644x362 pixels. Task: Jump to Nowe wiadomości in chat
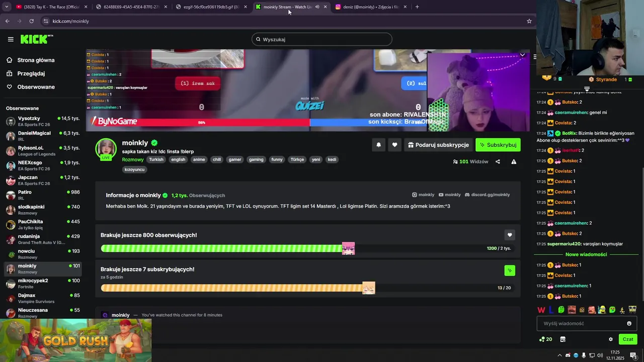tap(586, 254)
